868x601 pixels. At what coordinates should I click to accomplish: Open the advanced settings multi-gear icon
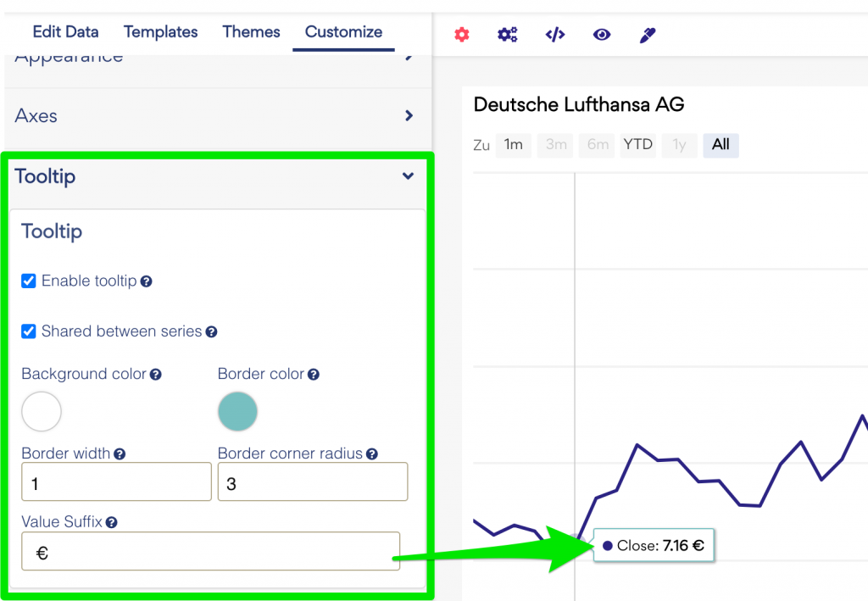pos(507,35)
